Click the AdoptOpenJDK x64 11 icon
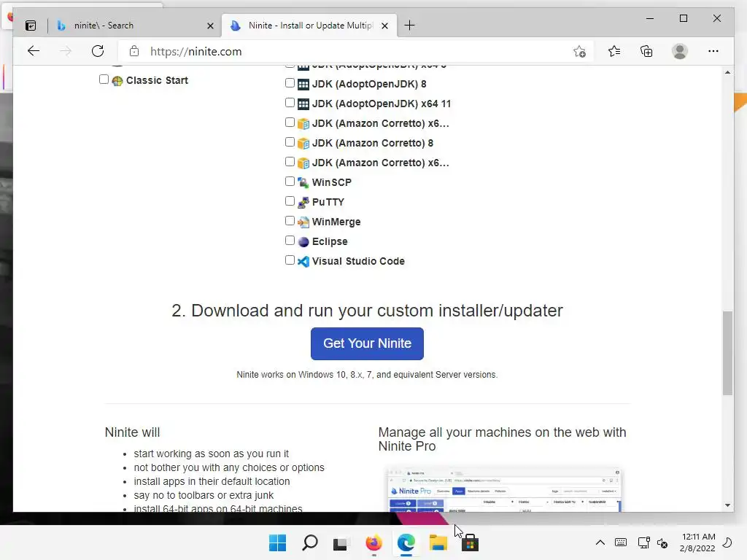The width and height of the screenshot is (747, 560). point(303,104)
